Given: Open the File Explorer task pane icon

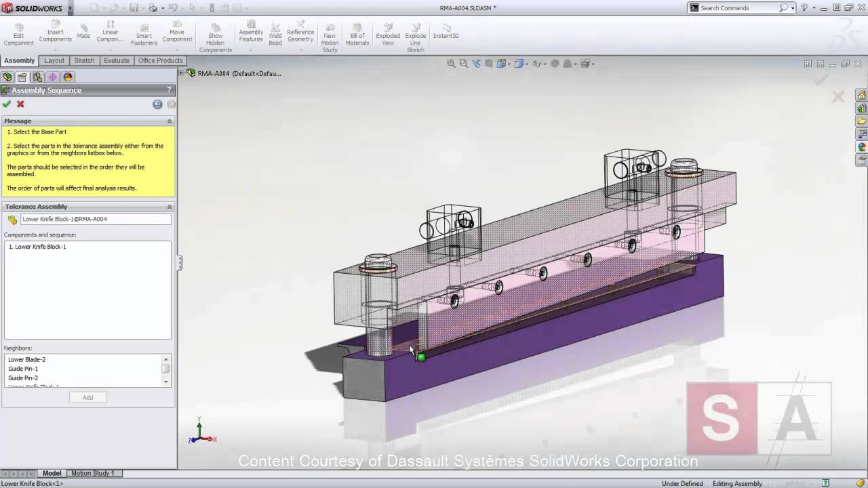Looking at the screenshot, I should (x=861, y=121).
